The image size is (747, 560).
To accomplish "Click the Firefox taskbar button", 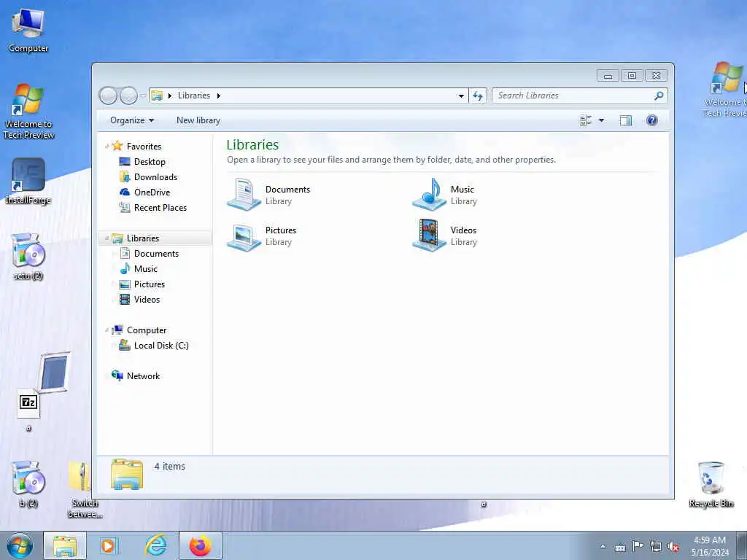I will click(x=201, y=545).
